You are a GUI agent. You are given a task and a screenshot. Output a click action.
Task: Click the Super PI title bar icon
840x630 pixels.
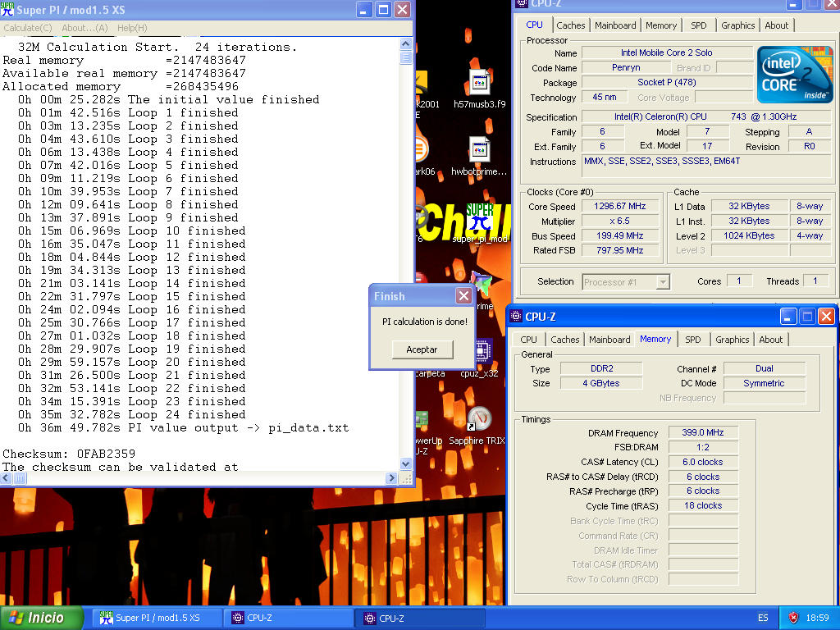click(7, 10)
